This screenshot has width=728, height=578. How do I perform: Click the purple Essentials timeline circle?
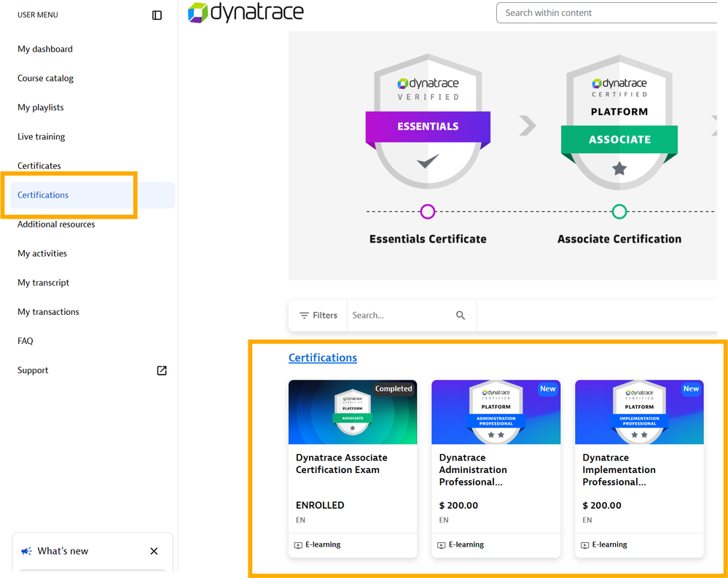[428, 211]
